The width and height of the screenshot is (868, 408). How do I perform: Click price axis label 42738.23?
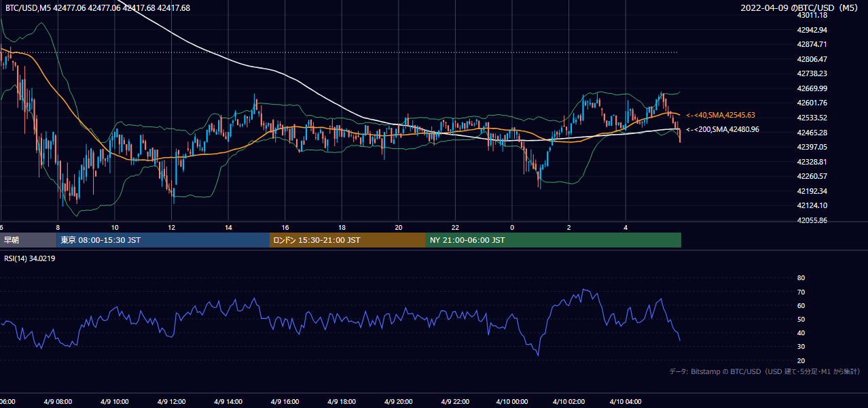click(812, 73)
